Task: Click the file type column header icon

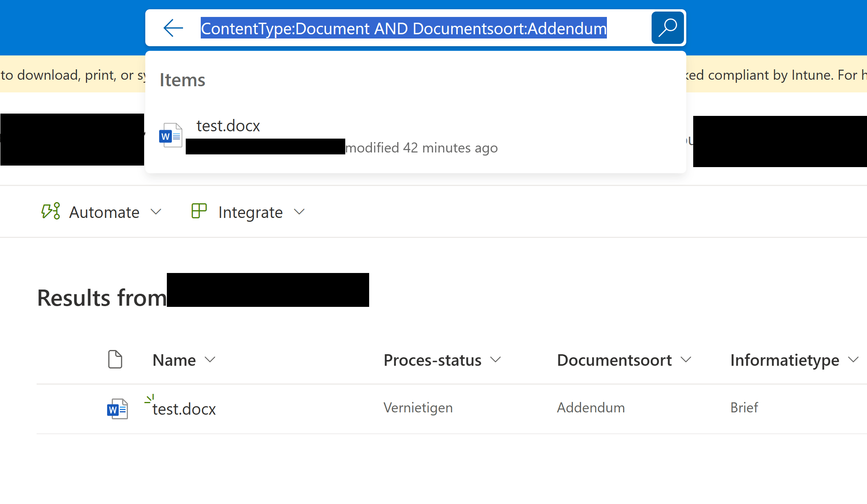Action: (x=115, y=360)
